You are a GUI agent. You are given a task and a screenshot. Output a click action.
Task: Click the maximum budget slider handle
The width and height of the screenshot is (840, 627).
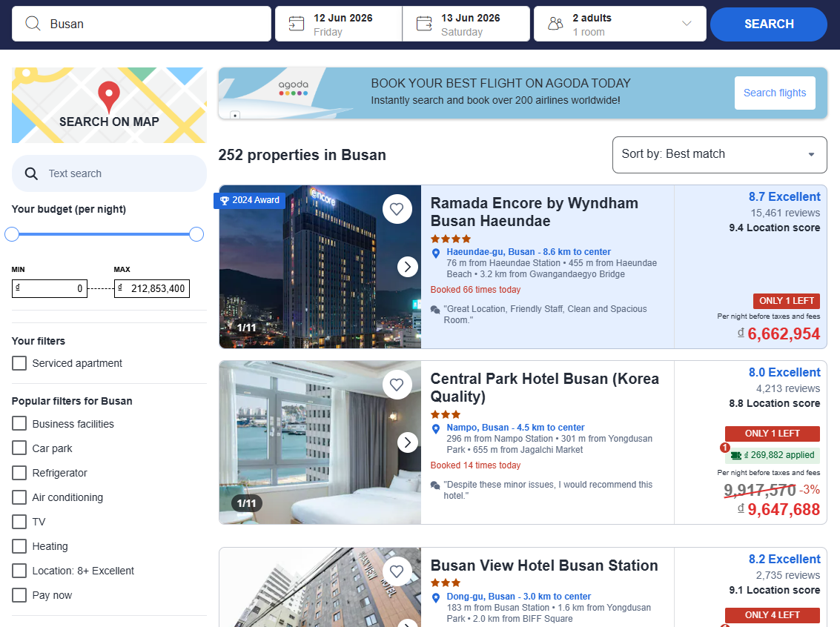(x=196, y=234)
